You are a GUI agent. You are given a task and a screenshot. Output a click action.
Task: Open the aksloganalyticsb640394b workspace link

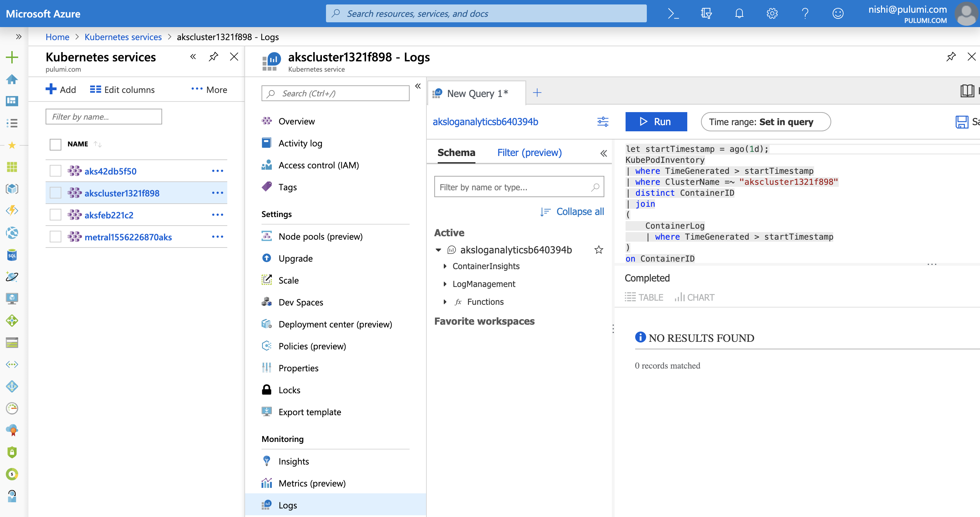[x=485, y=122]
